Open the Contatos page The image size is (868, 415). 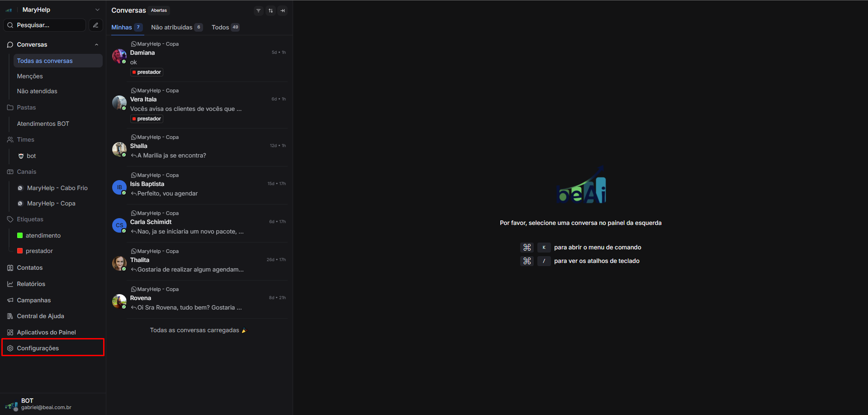click(x=29, y=267)
